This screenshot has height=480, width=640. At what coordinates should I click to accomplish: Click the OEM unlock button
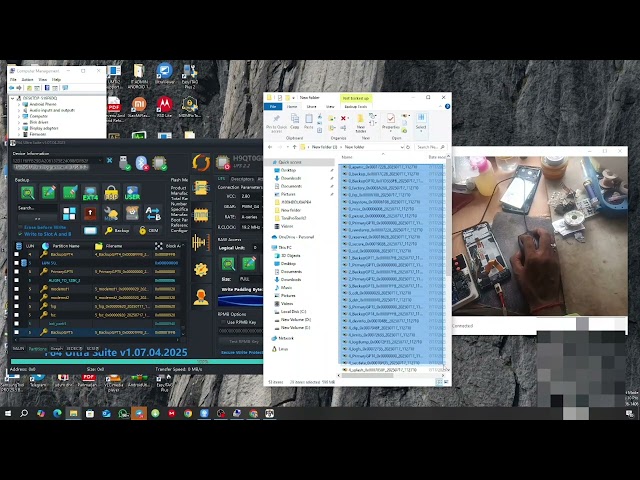[149, 231]
